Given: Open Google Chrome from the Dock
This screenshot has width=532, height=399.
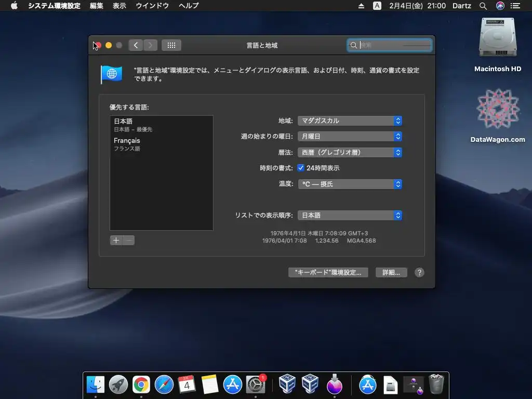Looking at the screenshot, I should 141,385.
